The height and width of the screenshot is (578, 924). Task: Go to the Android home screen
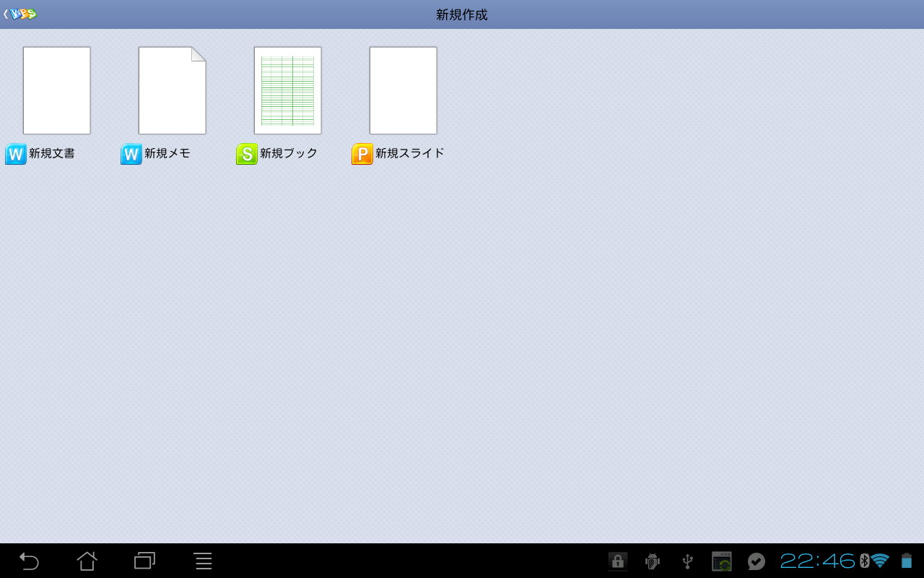tap(87, 561)
